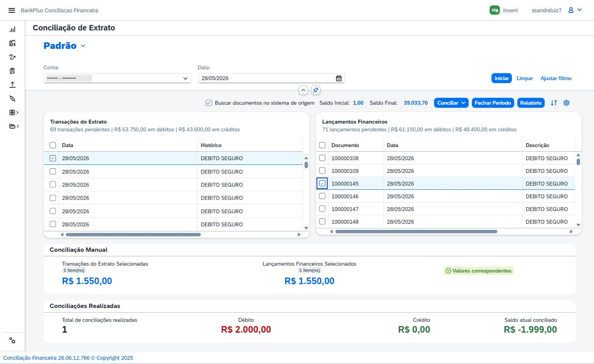Click the broken link sidebar icon

coord(12,99)
